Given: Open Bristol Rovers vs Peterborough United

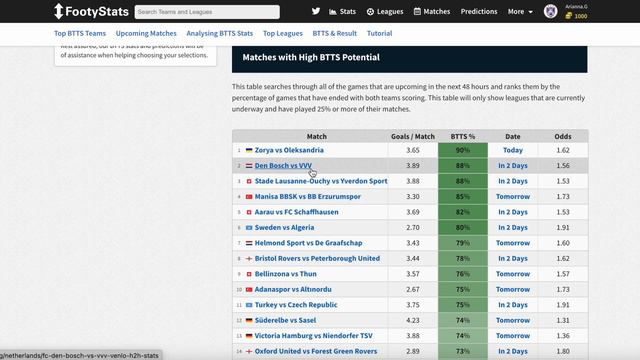Looking at the screenshot, I should point(317,259).
